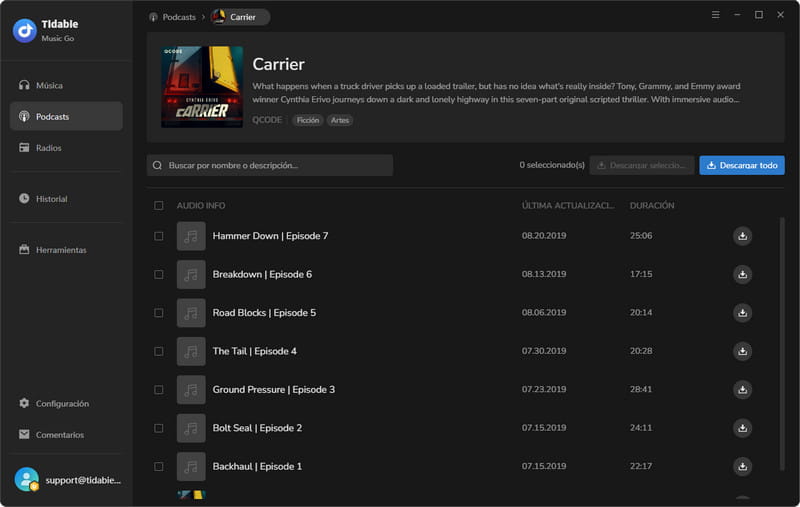Focus the Buscar por nombre search field
The width and height of the screenshot is (800, 507).
coord(270,165)
